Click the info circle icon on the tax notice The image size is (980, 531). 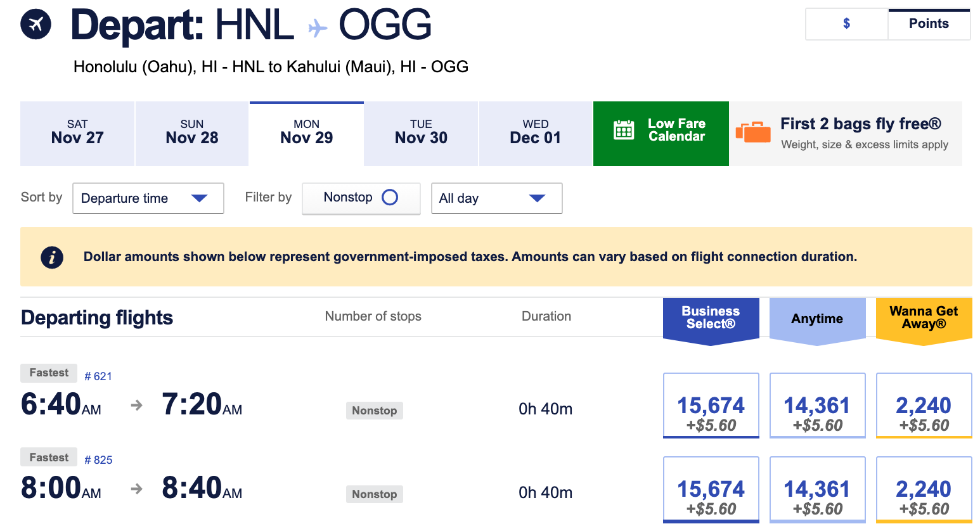coord(52,257)
